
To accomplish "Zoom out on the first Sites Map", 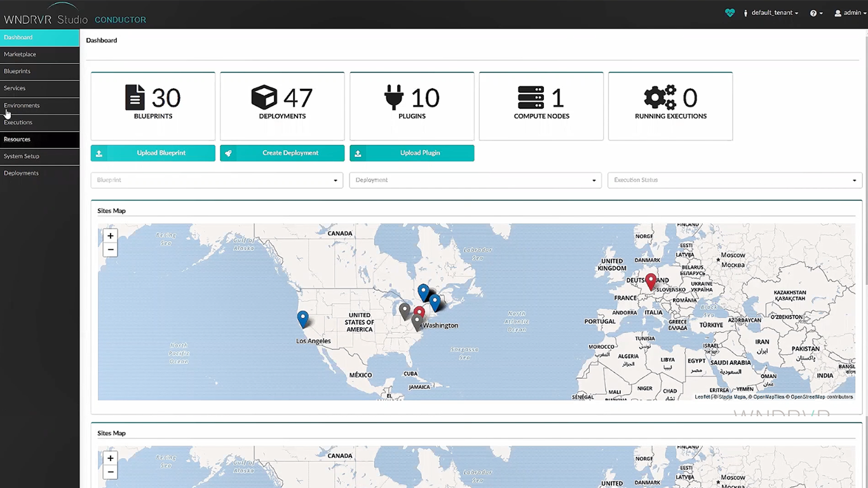I will click(111, 250).
